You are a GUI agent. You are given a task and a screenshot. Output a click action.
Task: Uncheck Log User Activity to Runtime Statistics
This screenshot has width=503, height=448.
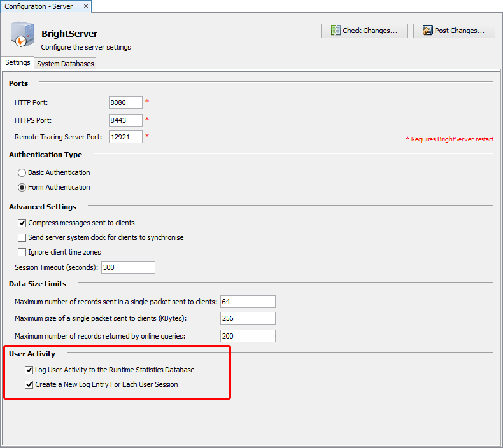[x=29, y=370]
